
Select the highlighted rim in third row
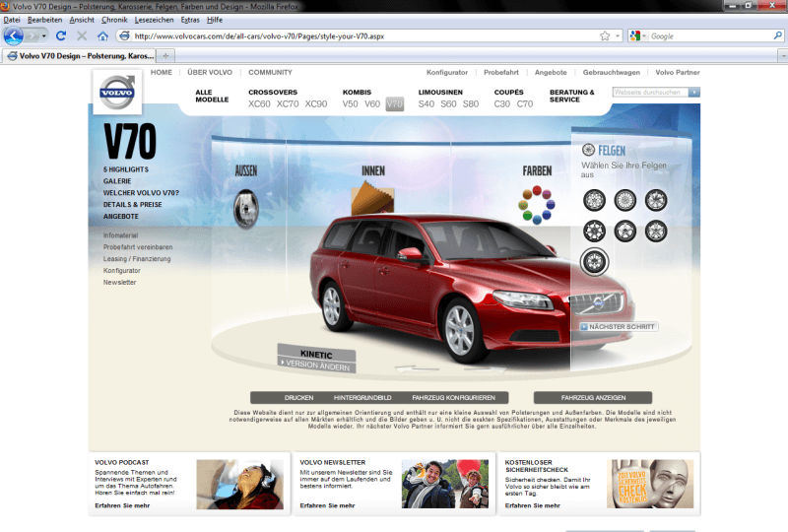[x=595, y=262]
